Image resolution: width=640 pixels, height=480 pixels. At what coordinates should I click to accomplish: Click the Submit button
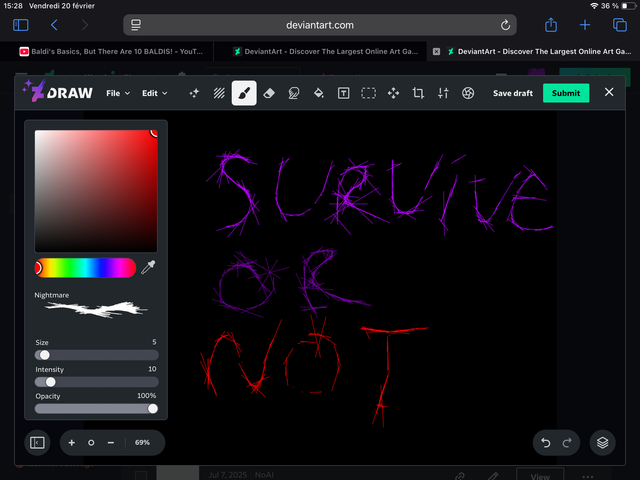(566, 93)
